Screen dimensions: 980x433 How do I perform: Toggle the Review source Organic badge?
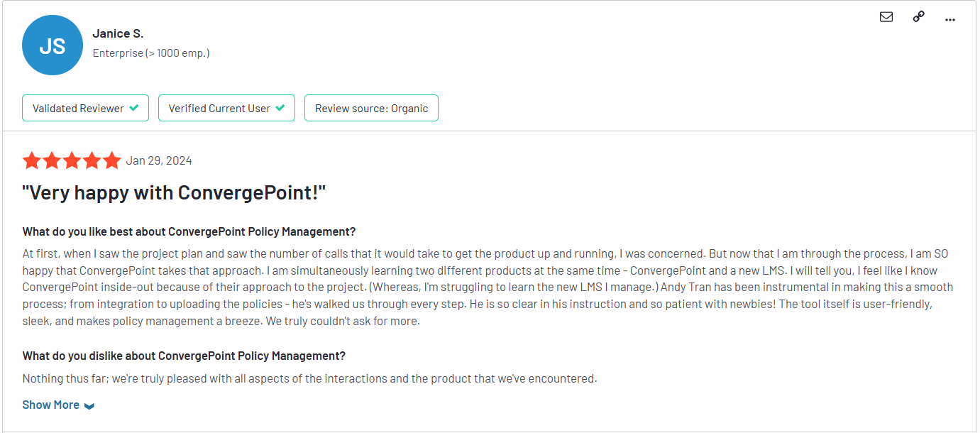[371, 108]
